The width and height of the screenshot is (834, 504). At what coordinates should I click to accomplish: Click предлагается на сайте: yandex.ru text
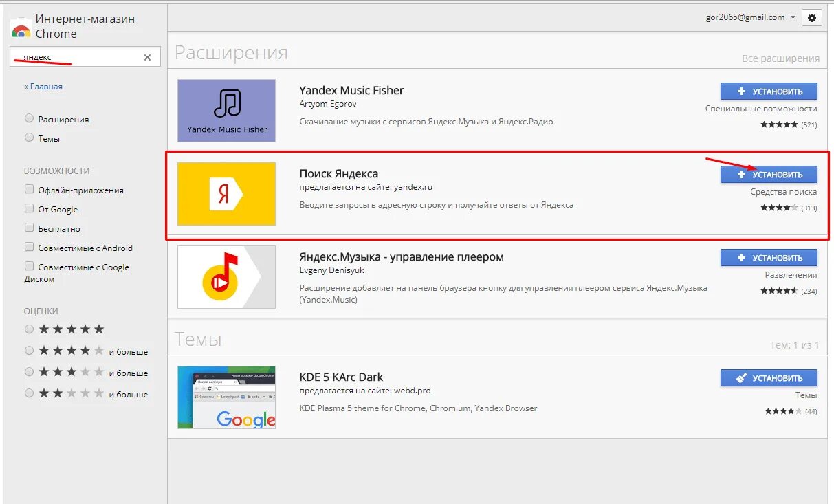pos(366,187)
